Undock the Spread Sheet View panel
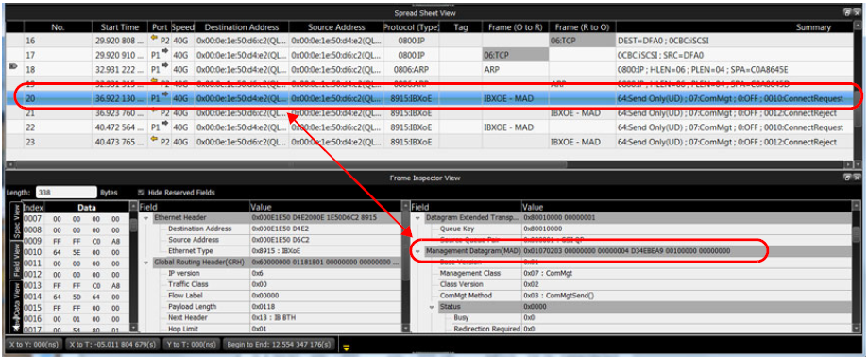Viewport: 868px width, 357px height. pos(847,12)
